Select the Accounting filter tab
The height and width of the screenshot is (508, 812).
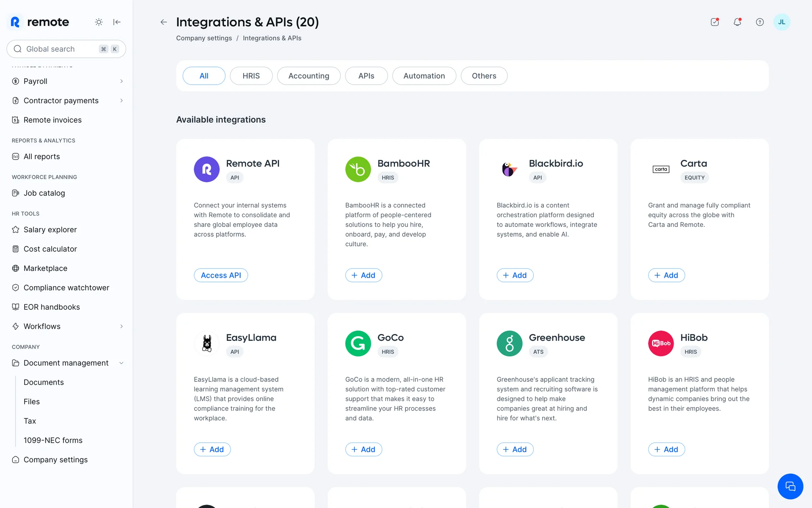click(x=308, y=76)
